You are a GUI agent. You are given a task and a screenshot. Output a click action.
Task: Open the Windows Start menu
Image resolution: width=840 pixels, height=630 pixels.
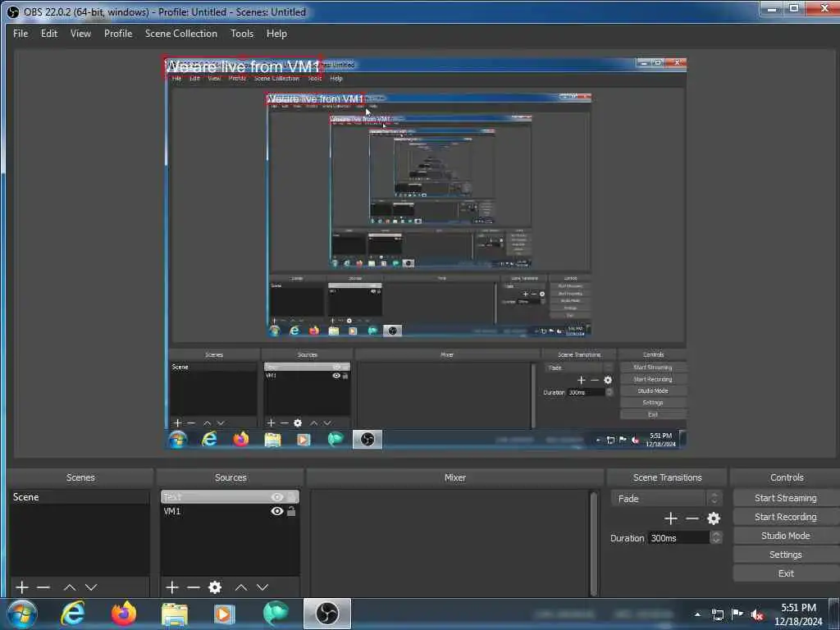[21, 614]
